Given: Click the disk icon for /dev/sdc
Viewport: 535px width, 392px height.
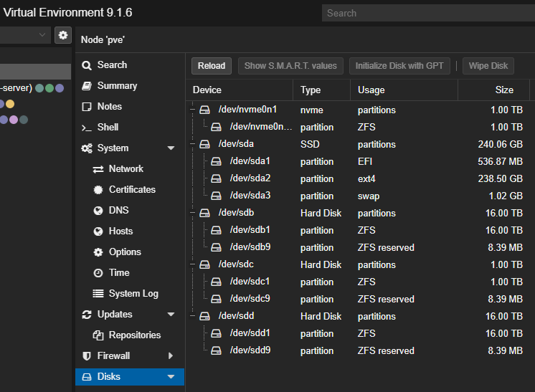Looking at the screenshot, I should coord(204,264).
